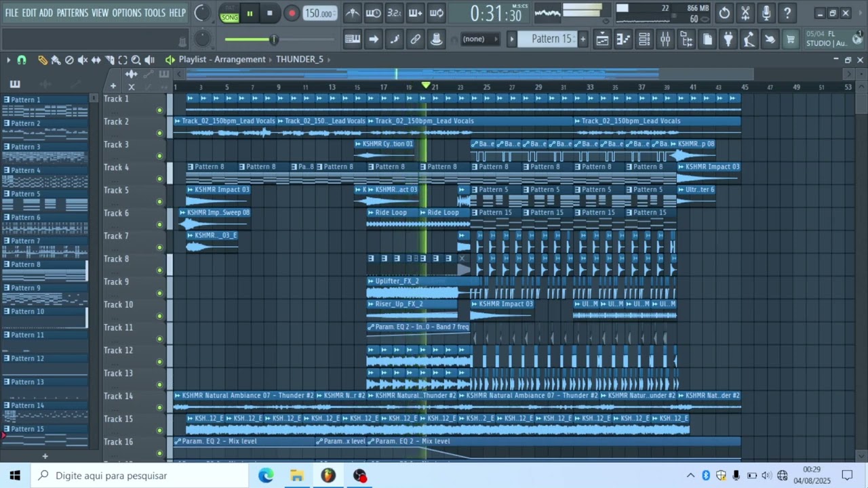Pause playback with the pause button
This screenshot has width=868, height=488.
click(x=250, y=14)
